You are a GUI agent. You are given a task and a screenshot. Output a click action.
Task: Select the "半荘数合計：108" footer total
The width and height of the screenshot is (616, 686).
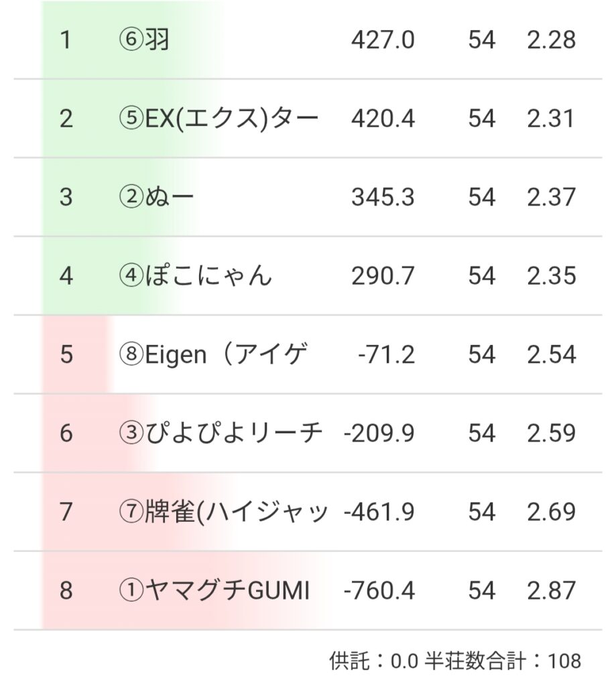tap(503, 661)
